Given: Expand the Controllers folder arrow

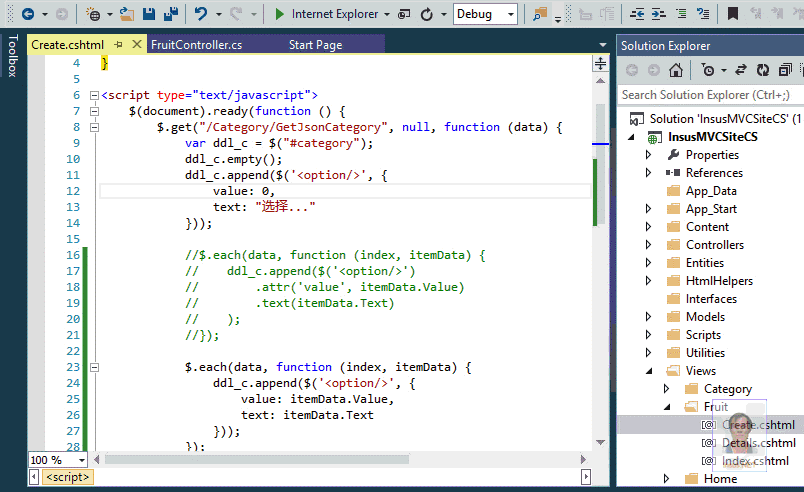Looking at the screenshot, I should point(648,244).
